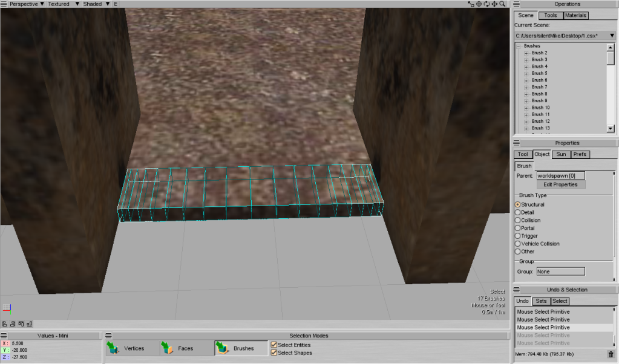
Task: Click the scene list scrollbar down arrow
Action: (x=611, y=129)
